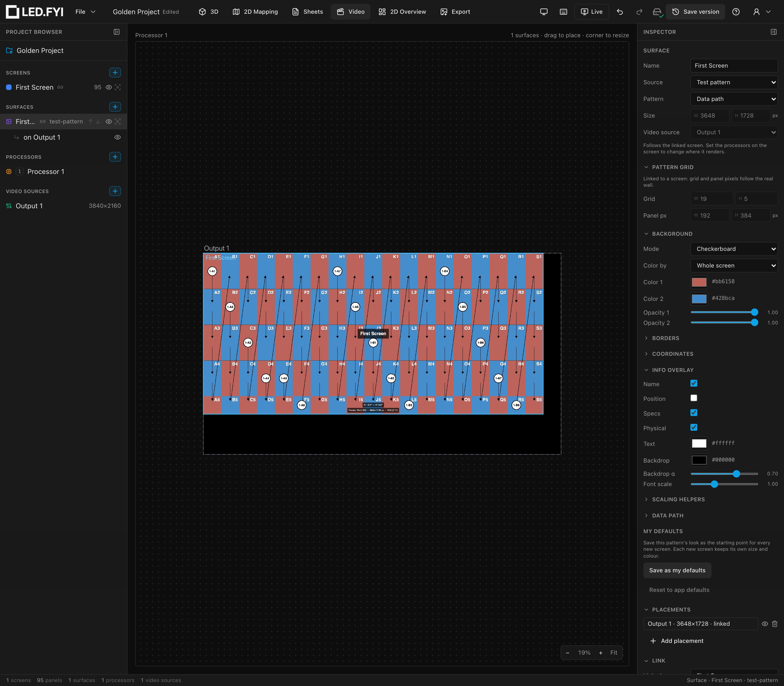Add a new screen with plus icon
This screenshot has height=686, width=784.
(115, 72)
